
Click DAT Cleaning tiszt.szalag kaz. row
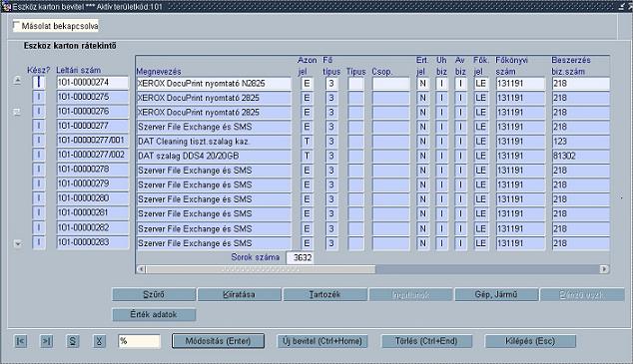point(214,142)
